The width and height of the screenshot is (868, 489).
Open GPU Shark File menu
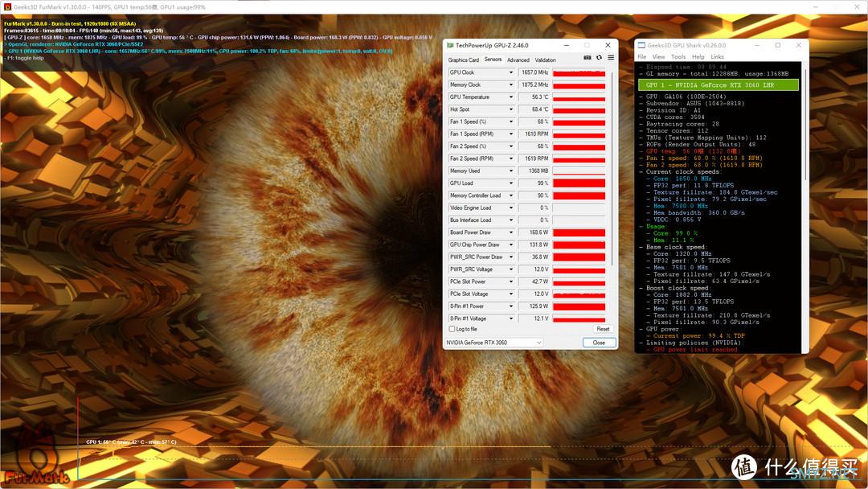(641, 57)
